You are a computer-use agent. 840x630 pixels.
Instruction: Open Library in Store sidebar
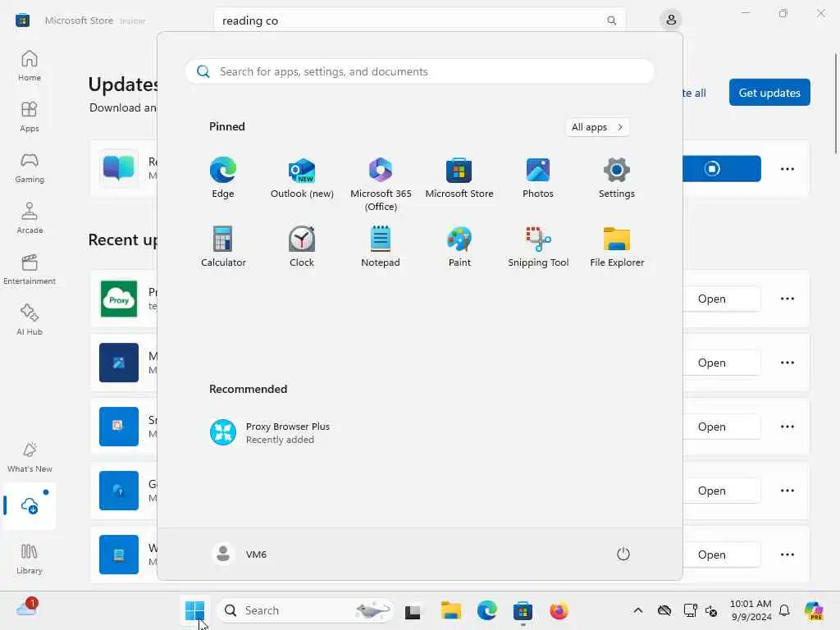(30, 559)
